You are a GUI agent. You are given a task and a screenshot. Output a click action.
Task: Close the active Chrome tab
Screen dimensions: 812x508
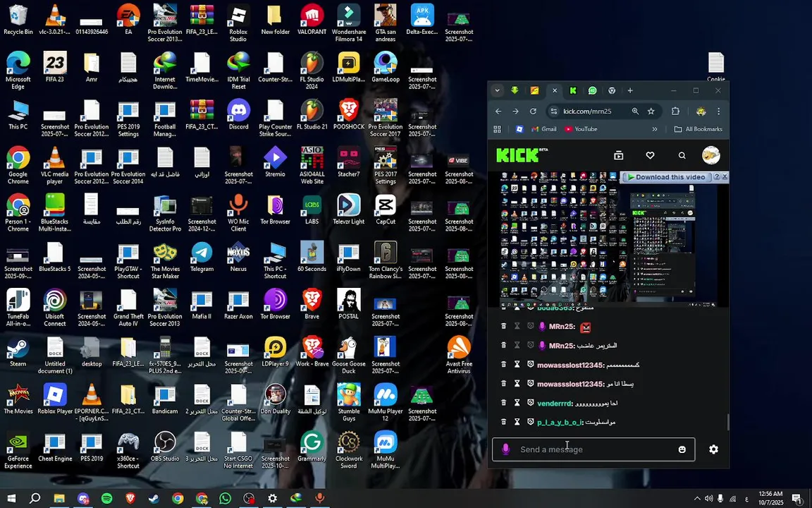tap(555, 91)
